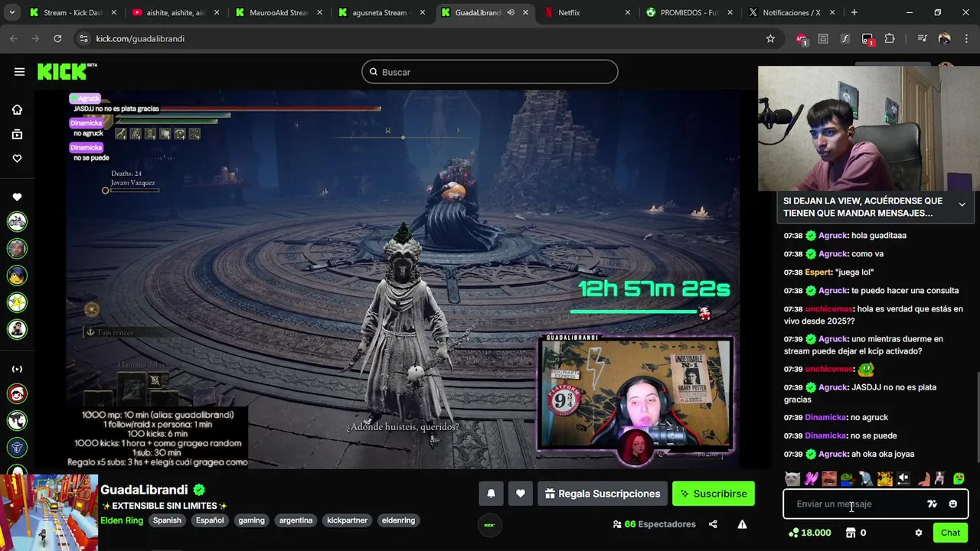The height and width of the screenshot is (551, 980).
Task: Open the stream category thumbnail image
Action: tap(49, 513)
